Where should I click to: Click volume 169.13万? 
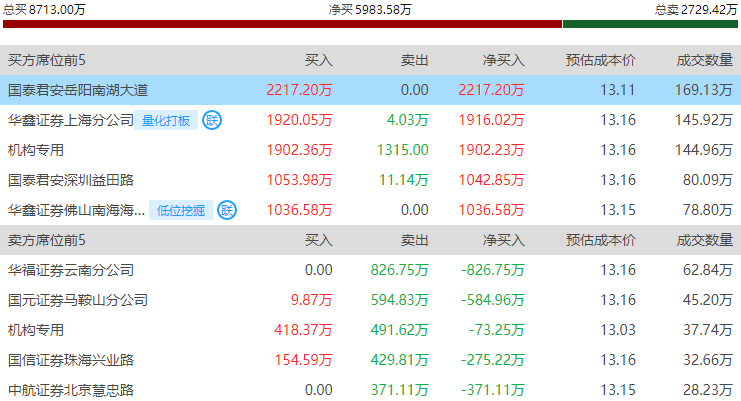click(704, 90)
